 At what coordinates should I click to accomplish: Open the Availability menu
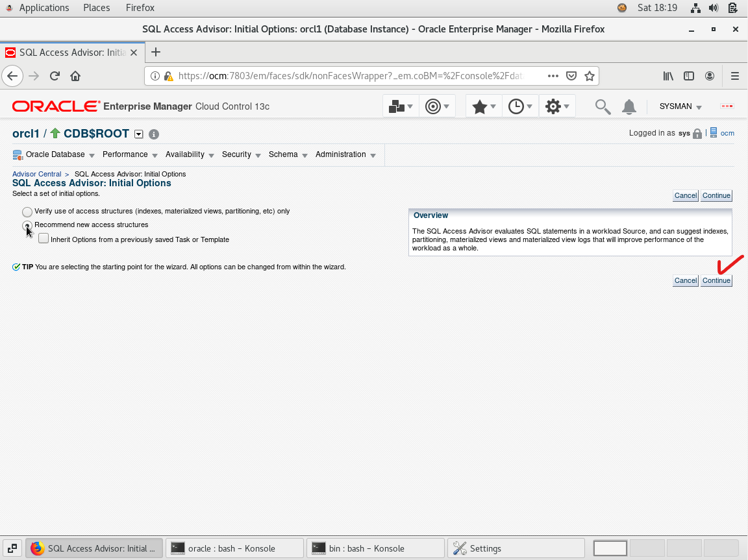[190, 154]
